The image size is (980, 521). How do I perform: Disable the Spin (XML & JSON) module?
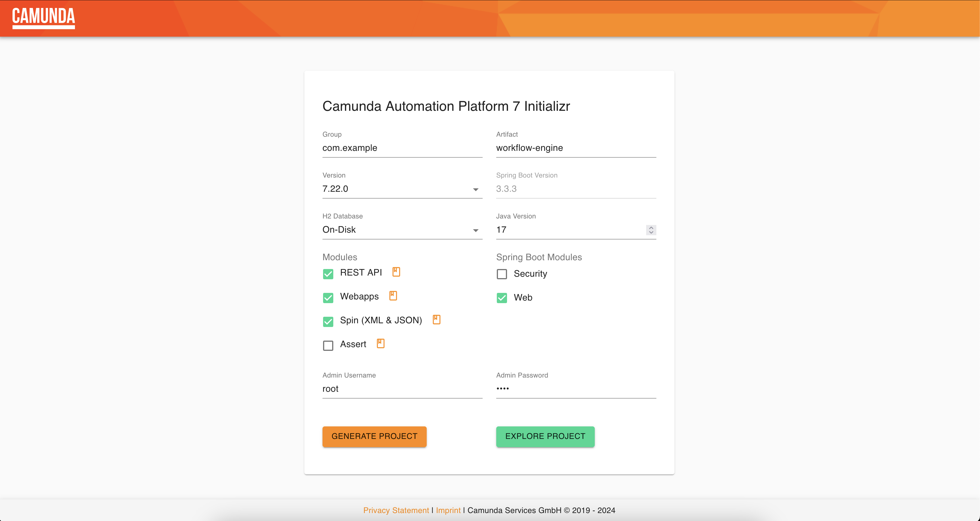[x=328, y=322]
